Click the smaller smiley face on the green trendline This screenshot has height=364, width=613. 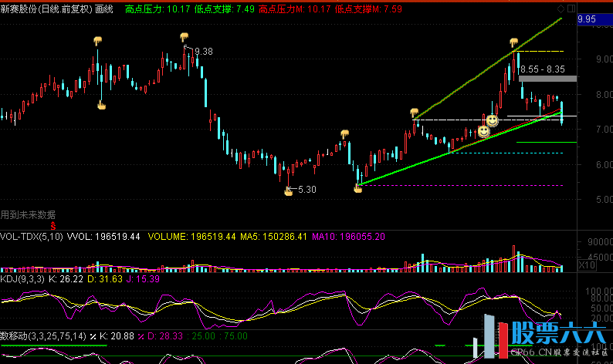click(483, 132)
